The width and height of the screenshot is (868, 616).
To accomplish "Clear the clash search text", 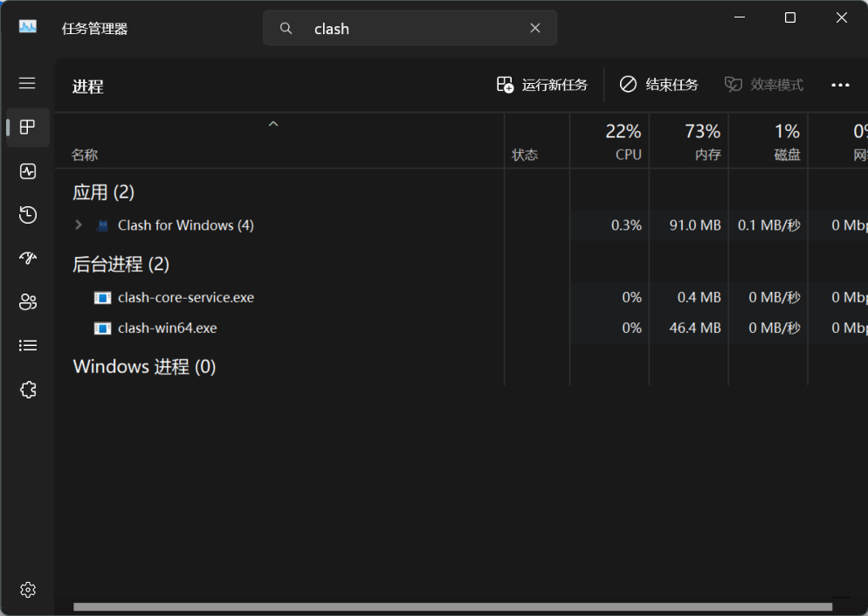I will (534, 28).
